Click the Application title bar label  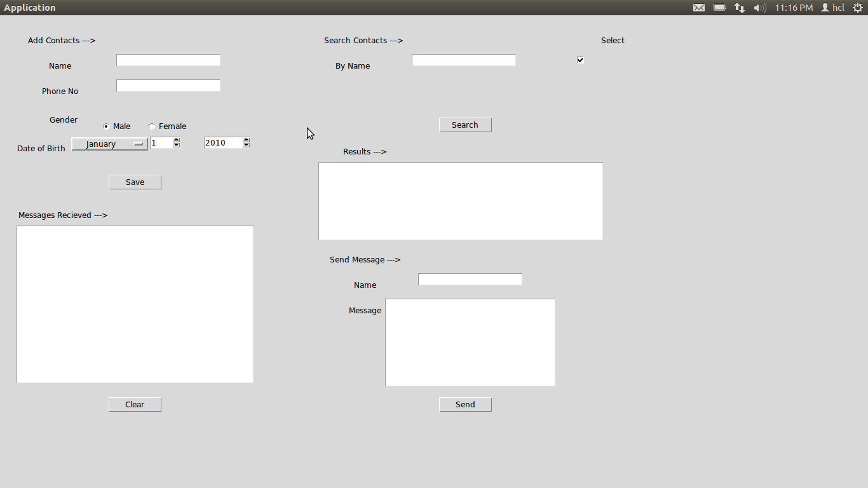click(30, 7)
